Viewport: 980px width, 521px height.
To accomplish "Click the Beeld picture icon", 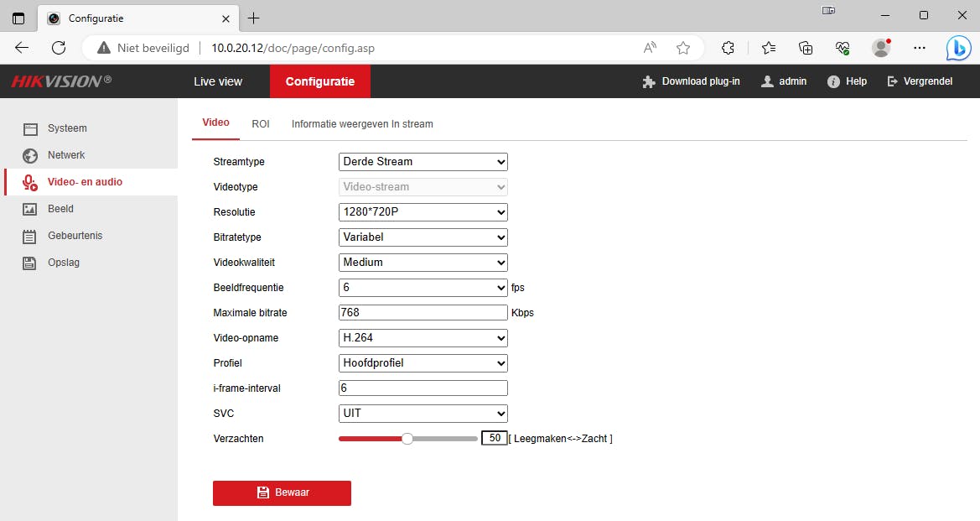I will coord(30,210).
